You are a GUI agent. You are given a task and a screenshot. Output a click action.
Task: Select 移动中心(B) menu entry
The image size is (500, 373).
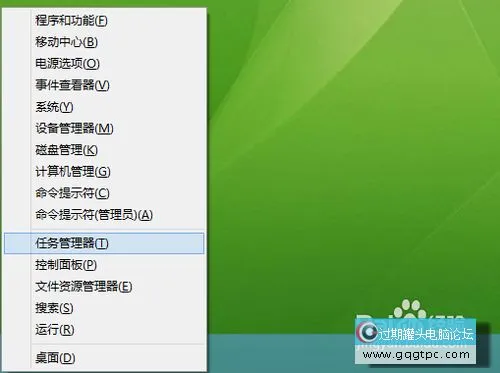[x=104, y=42]
